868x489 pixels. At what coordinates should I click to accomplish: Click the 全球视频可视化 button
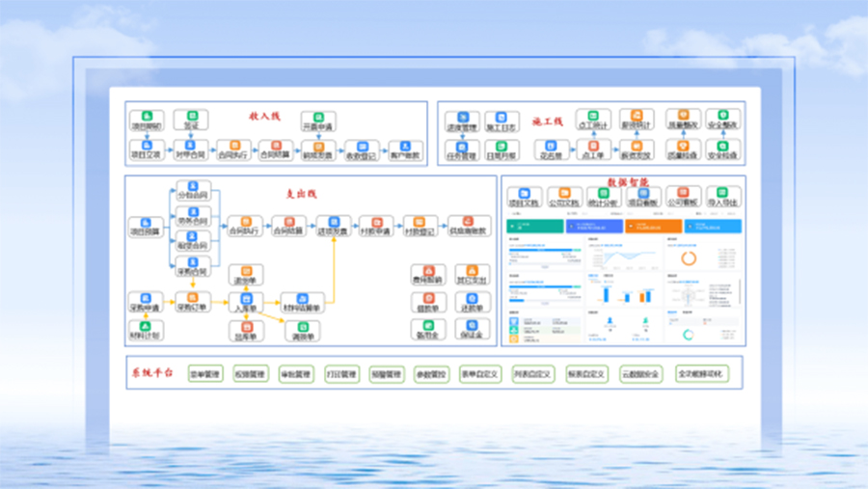tap(701, 373)
